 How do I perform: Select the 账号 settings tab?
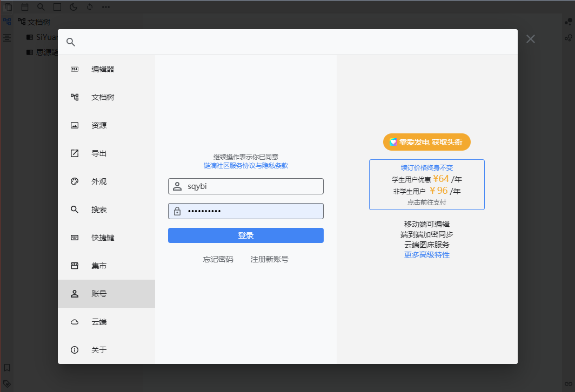point(106,294)
